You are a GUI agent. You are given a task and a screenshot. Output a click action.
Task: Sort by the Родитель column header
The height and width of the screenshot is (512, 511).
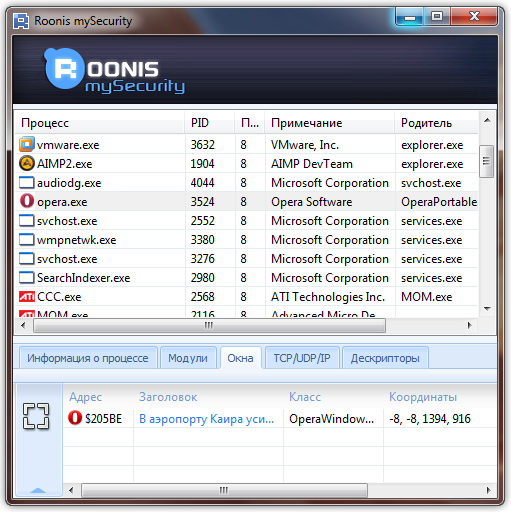point(436,123)
